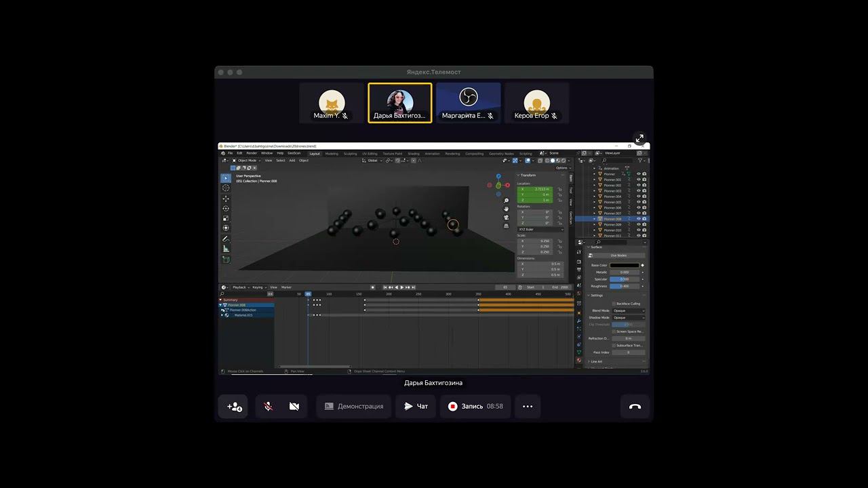Select the Measure tool

(226, 249)
